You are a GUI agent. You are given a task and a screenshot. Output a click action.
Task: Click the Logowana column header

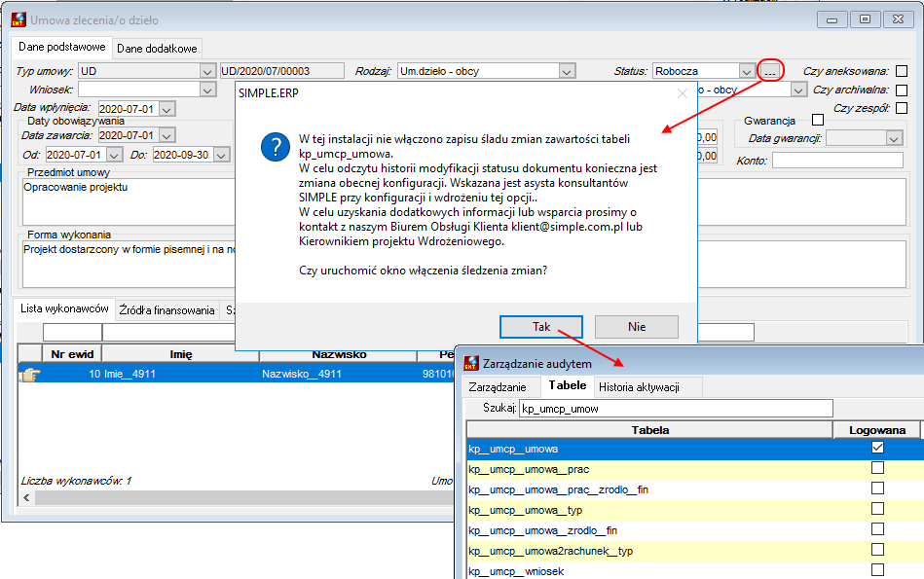(877, 430)
